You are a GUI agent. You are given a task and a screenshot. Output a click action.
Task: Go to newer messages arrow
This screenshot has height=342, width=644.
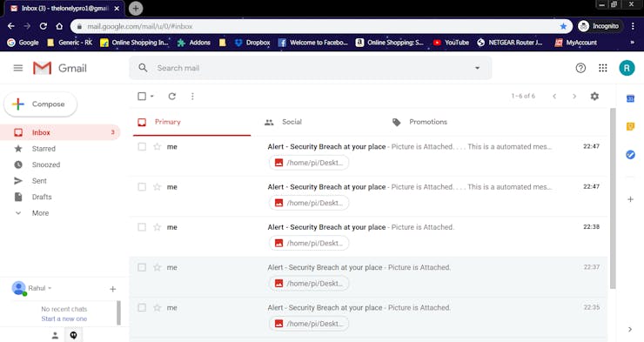point(554,96)
